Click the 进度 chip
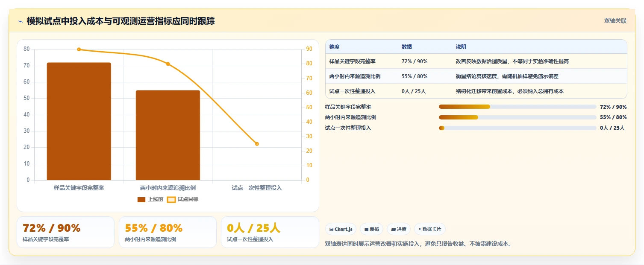The image size is (644, 265). pos(399,229)
